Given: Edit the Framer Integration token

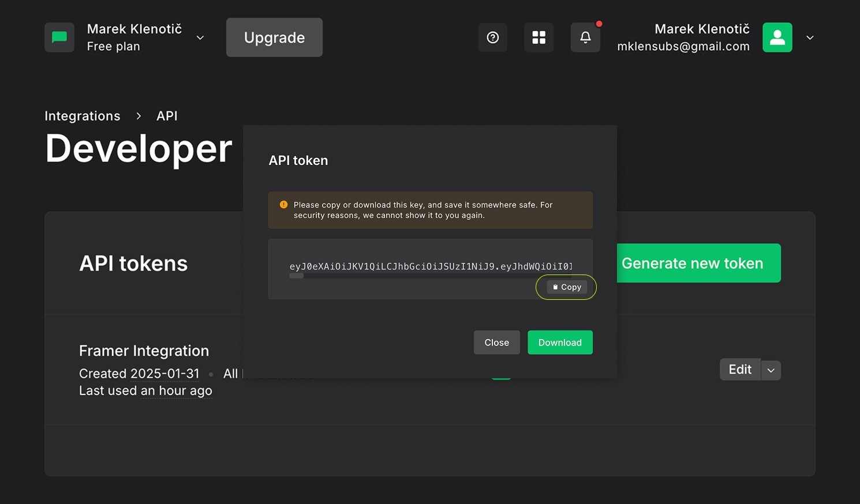Looking at the screenshot, I should (739, 369).
